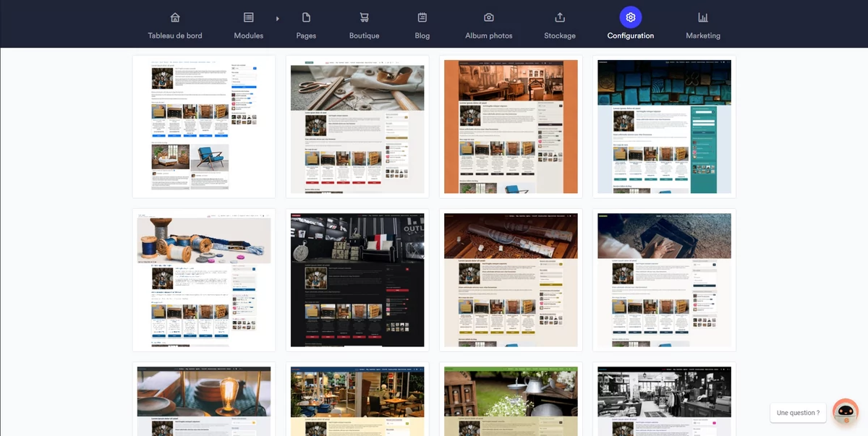Open the Pages document icon
Image resolution: width=868 pixels, height=436 pixels.
click(306, 17)
